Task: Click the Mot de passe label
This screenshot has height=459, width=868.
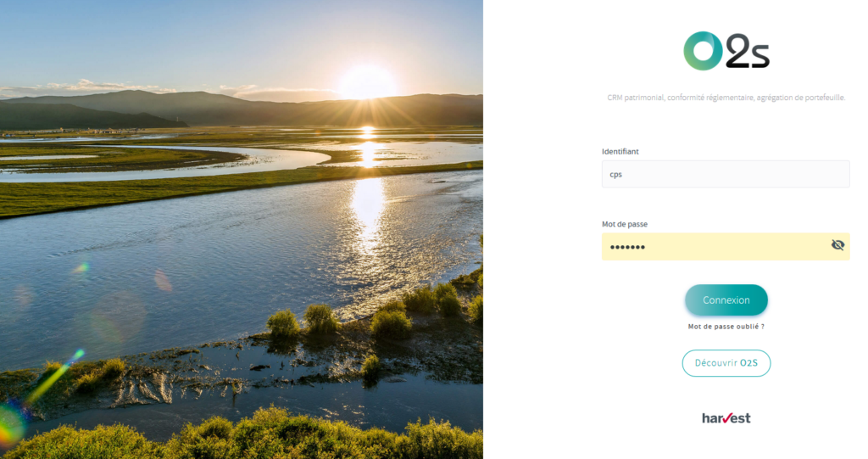Action: pos(625,224)
